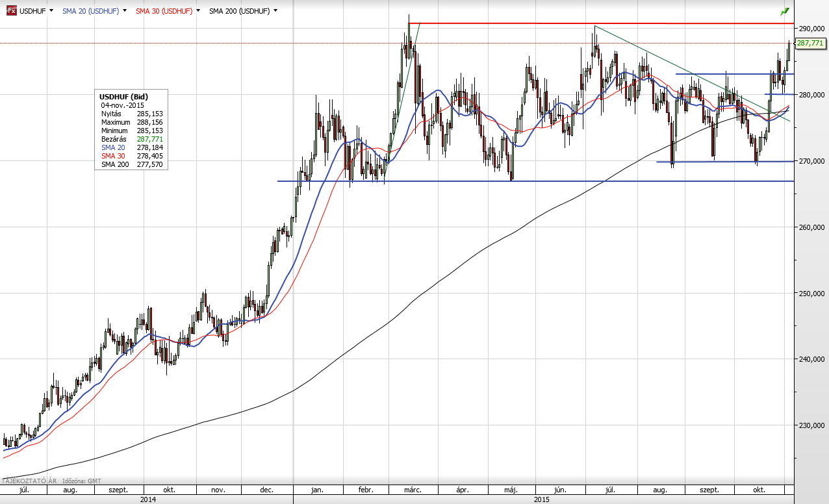Click the "USDHUF (Bid)" info box title

123,97
